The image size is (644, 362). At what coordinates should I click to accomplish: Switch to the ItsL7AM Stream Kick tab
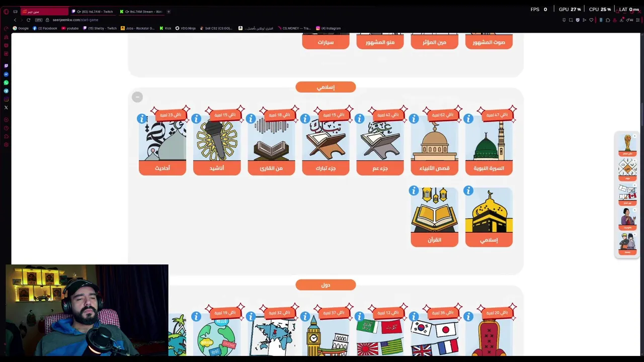(142, 12)
